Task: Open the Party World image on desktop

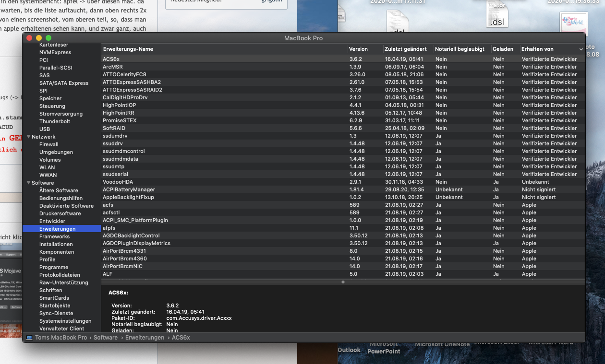Action: tap(574, 25)
